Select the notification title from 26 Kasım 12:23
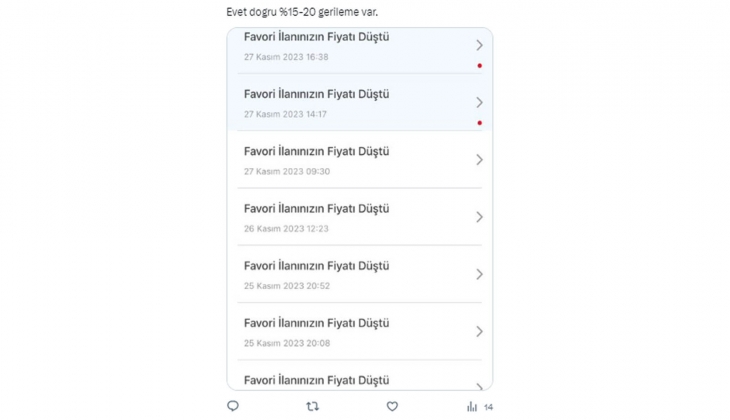The image size is (730, 420). (316, 208)
